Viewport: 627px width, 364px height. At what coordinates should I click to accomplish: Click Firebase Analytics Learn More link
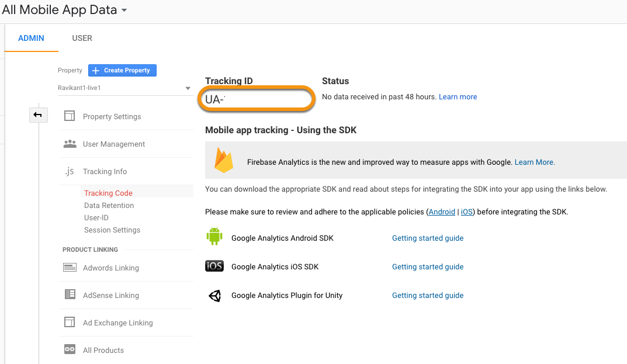tap(535, 162)
